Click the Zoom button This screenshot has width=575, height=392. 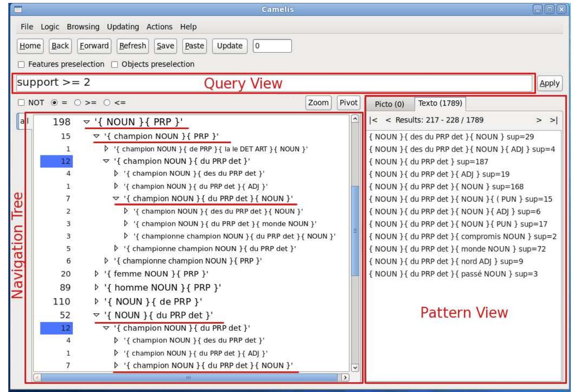click(318, 102)
